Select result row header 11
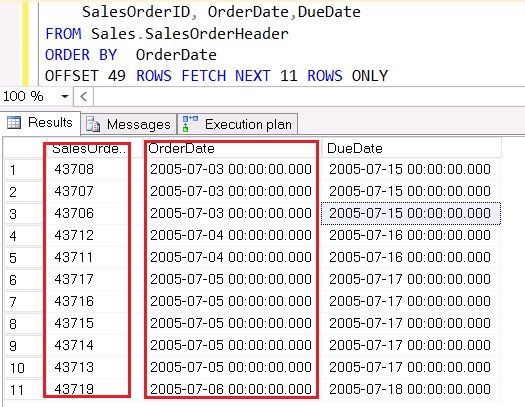The width and height of the screenshot is (525, 407). (24, 390)
